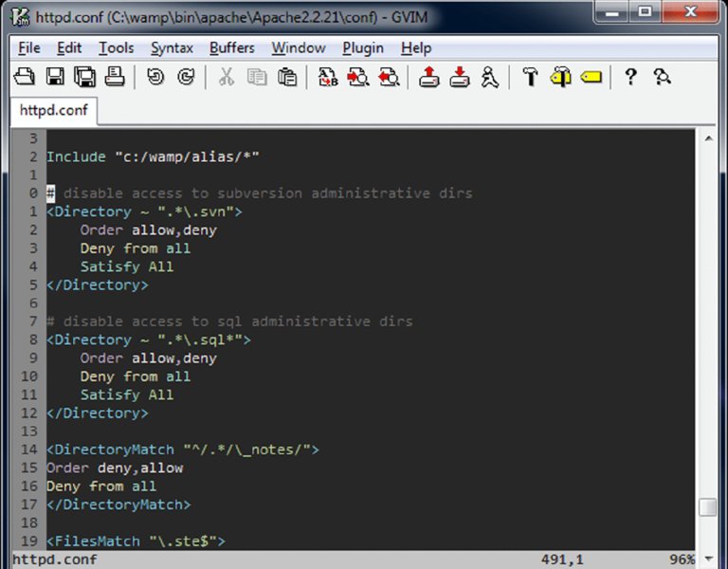Viewport: 728px width, 569px height.
Task: Click the Load Session icon
Action: click(x=429, y=78)
